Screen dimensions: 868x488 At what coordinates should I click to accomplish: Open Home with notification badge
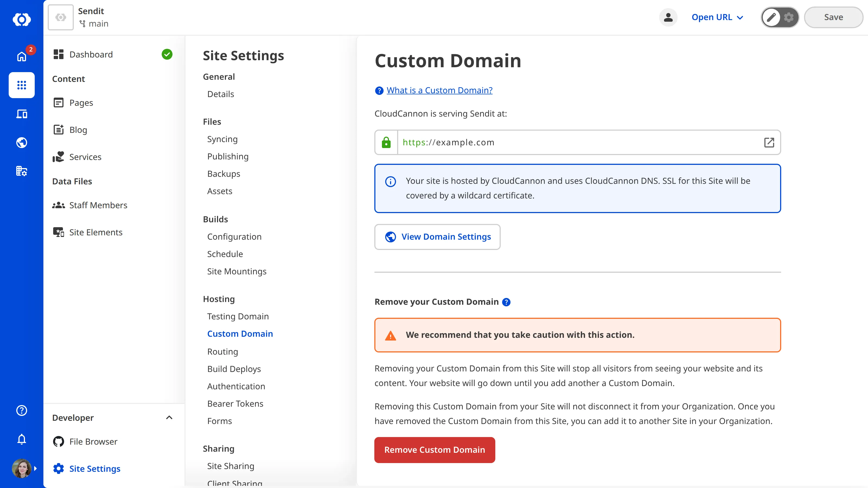click(22, 56)
